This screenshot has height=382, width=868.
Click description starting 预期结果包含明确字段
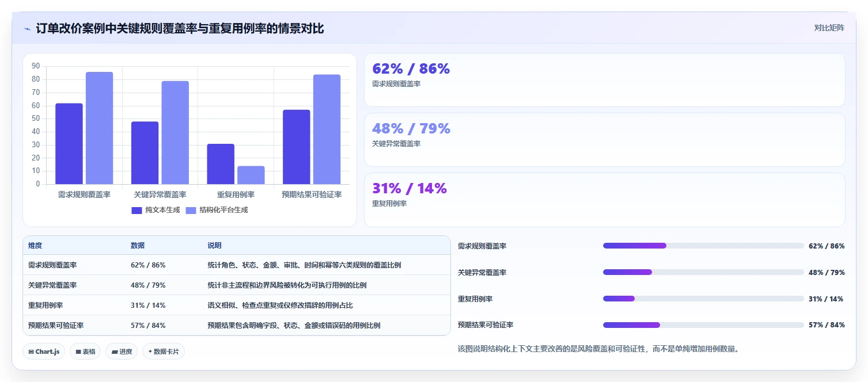tap(294, 326)
